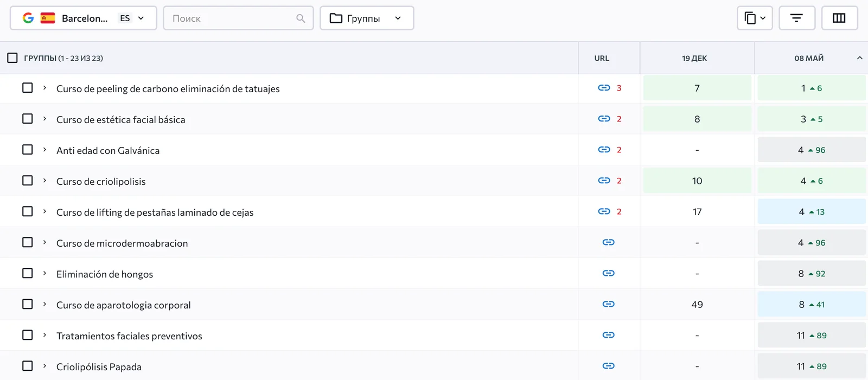Expand the Curso de lifting de pestañas group
The height and width of the screenshot is (380, 868).
click(x=44, y=211)
